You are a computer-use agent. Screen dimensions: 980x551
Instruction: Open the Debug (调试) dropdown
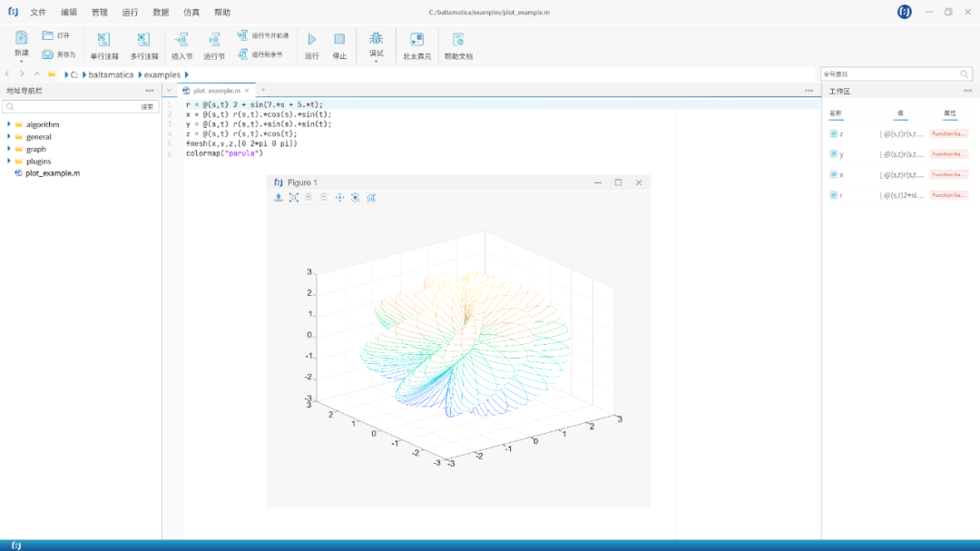pyautogui.click(x=376, y=61)
